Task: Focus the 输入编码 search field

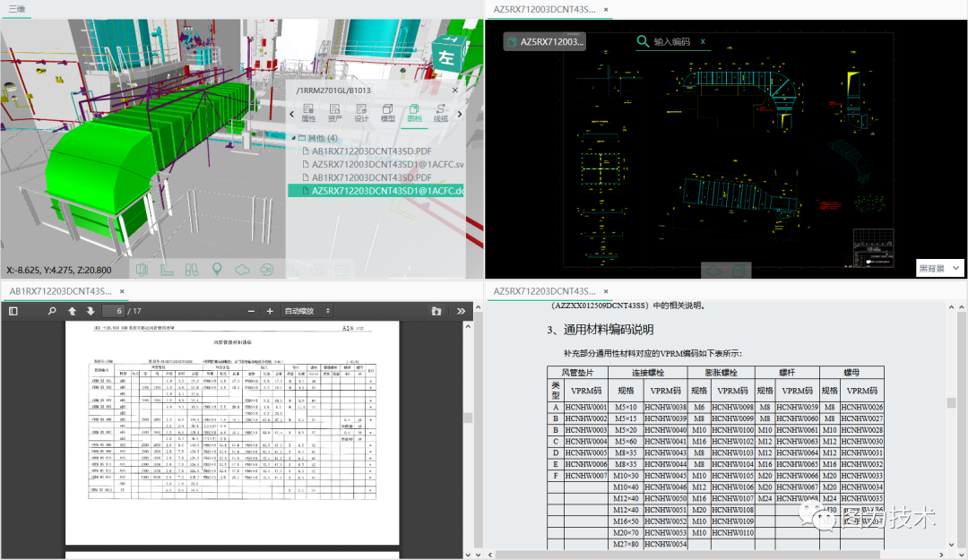Action: (672, 41)
